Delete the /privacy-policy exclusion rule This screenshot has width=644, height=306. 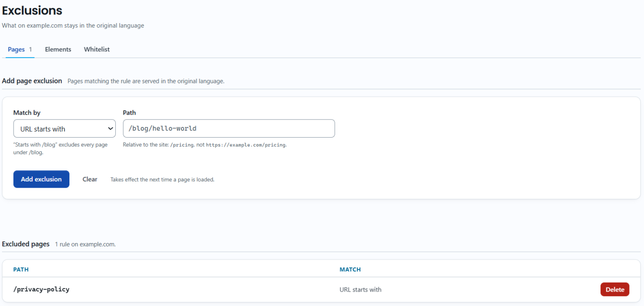[615, 290]
